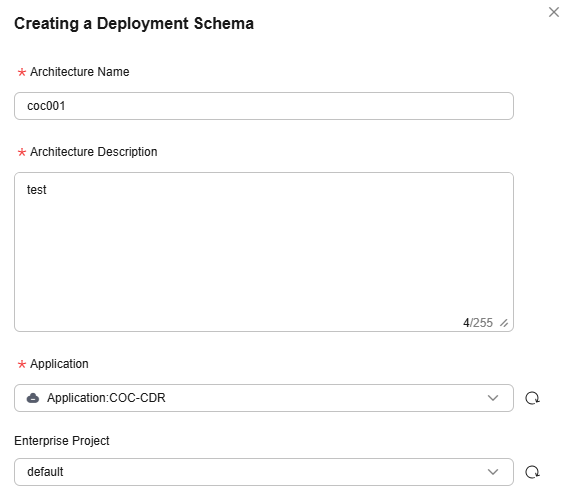Screen dimensions: 568x497
Task: Refresh the Application list
Action: click(x=532, y=398)
